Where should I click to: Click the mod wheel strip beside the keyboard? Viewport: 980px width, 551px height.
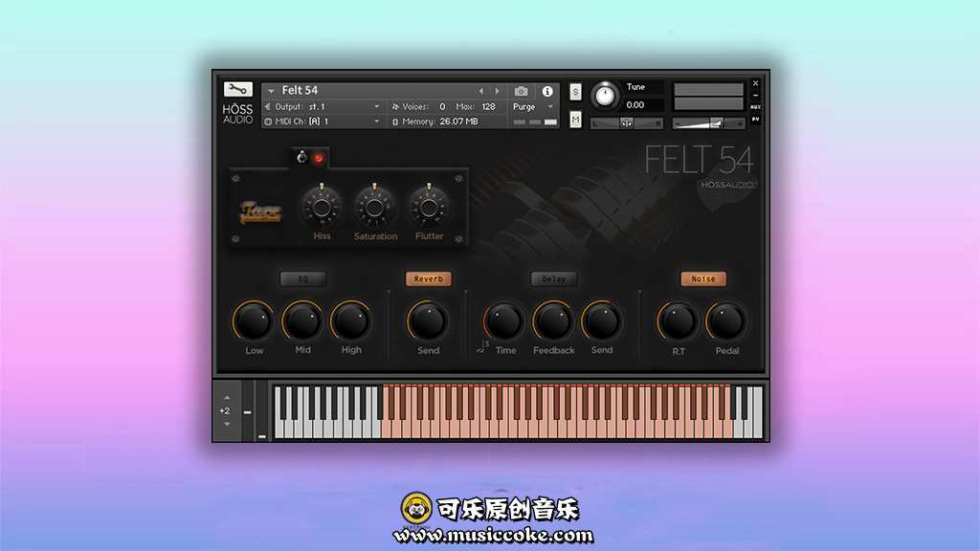coord(262,410)
